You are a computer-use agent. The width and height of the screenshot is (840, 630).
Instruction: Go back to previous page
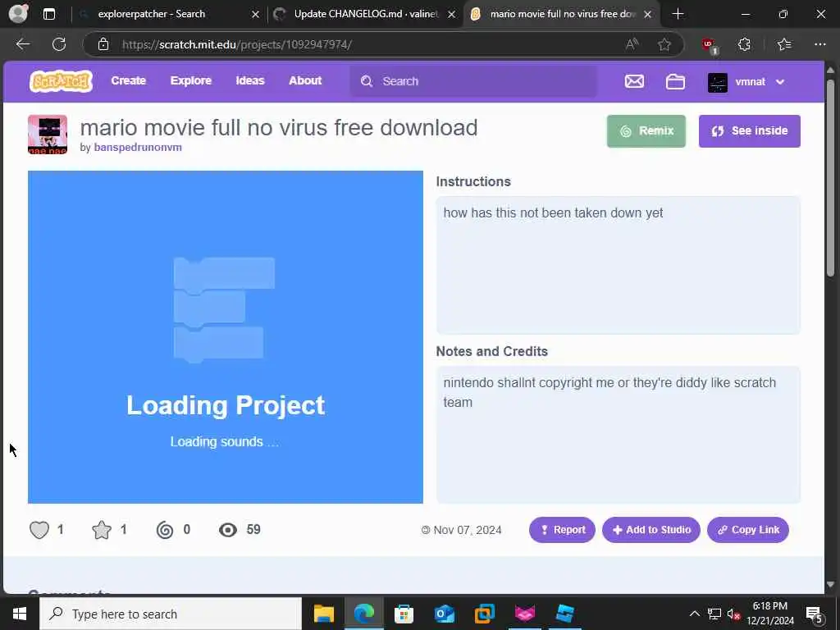pyautogui.click(x=22, y=44)
